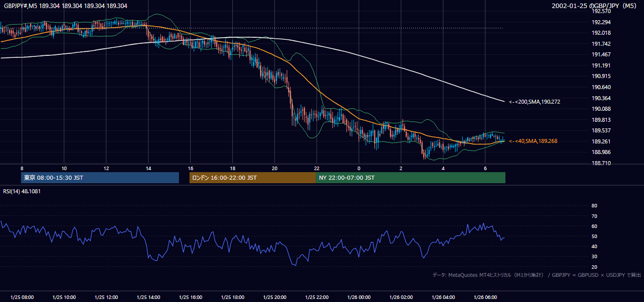Viewport: 644px width, 302px height.
Task: Click the price scale value 189.537
Action: click(601, 130)
